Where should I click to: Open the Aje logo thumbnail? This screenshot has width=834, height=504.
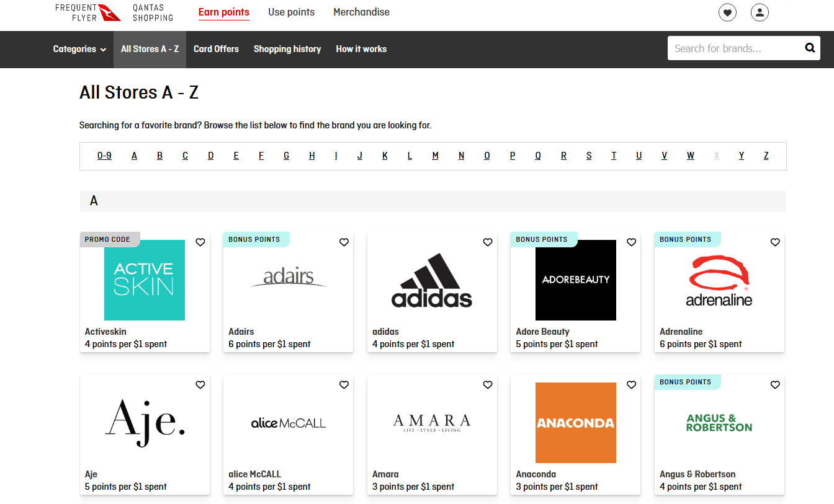click(x=145, y=423)
